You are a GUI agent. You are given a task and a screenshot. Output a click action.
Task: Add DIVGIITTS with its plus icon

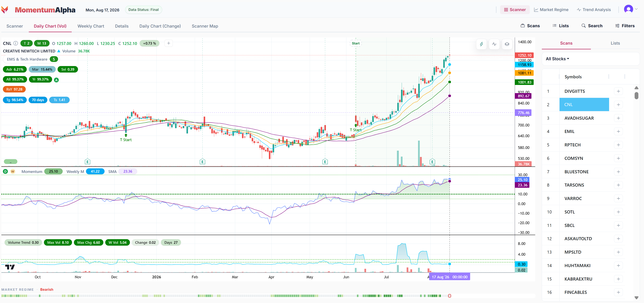coord(618,91)
